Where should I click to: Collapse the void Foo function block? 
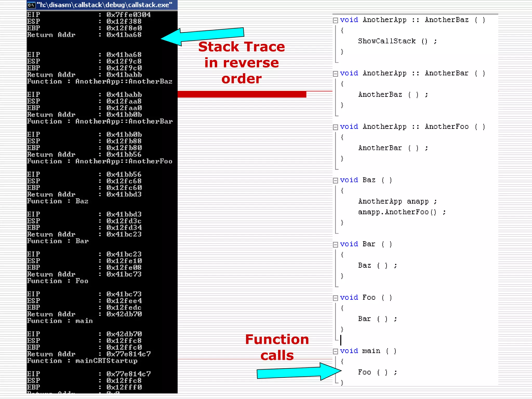point(335,298)
